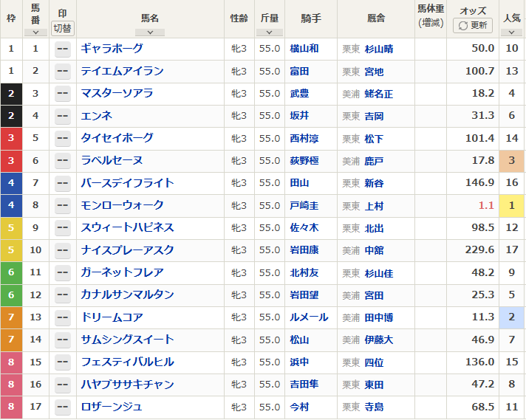The image size is (526, 420).
Task: Open the 馬番 sort dropdown arrow
Action: click(35, 32)
